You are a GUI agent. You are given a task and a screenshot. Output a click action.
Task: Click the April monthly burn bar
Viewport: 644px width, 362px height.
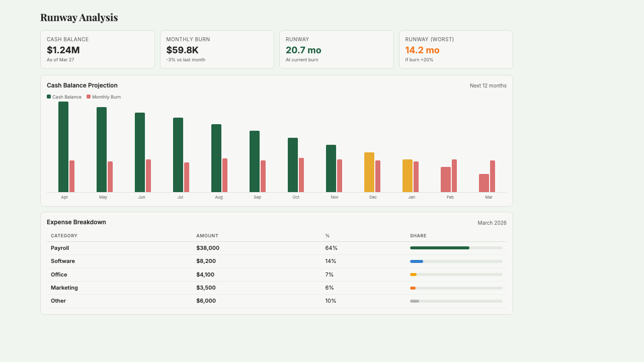pos(72,176)
